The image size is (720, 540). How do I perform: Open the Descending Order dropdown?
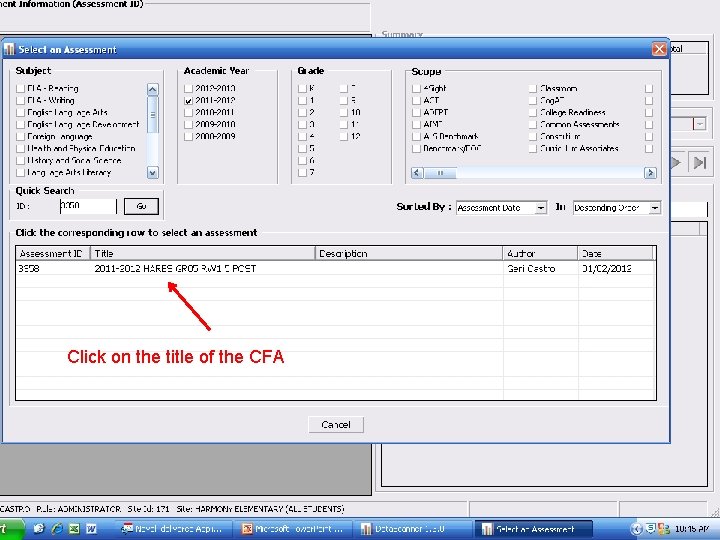tap(655, 208)
